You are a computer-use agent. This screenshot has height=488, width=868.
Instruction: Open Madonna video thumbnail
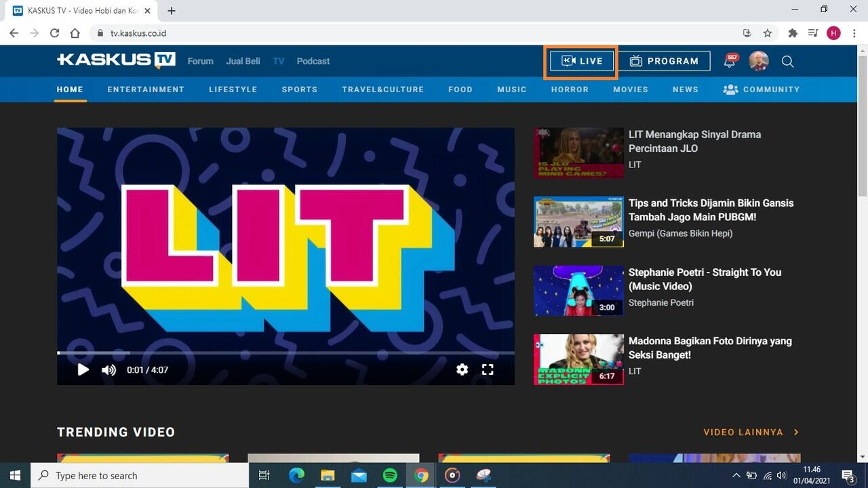(x=578, y=359)
